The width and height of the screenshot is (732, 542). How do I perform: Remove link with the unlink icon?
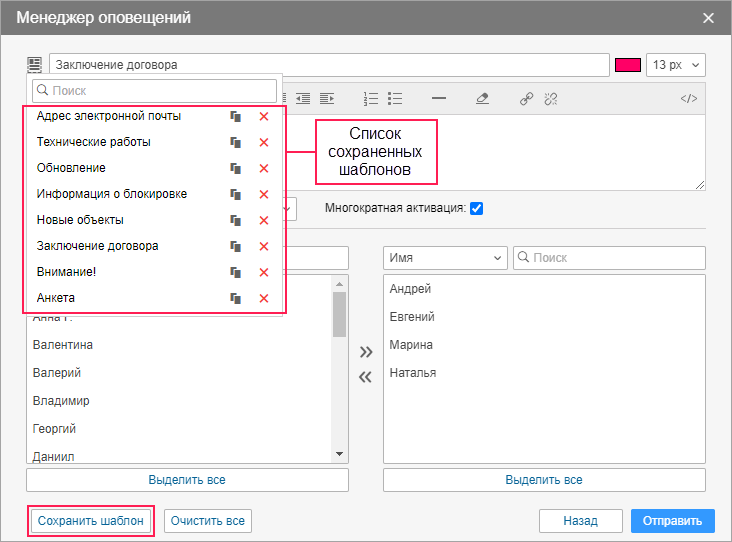click(x=551, y=99)
